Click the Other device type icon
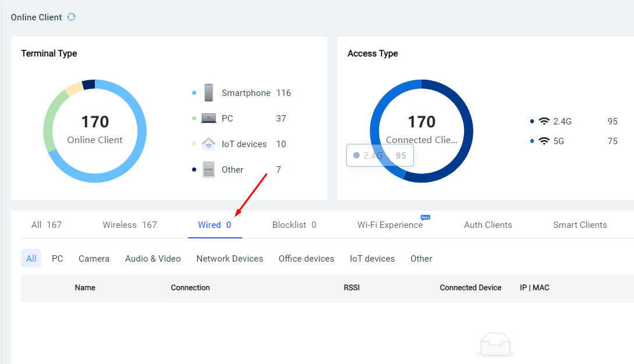The width and height of the screenshot is (634, 364). 208,170
